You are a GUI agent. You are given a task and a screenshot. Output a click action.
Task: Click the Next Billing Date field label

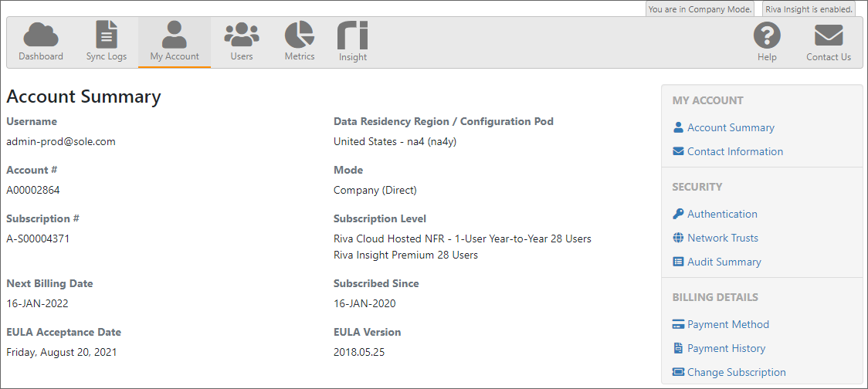[x=50, y=284]
